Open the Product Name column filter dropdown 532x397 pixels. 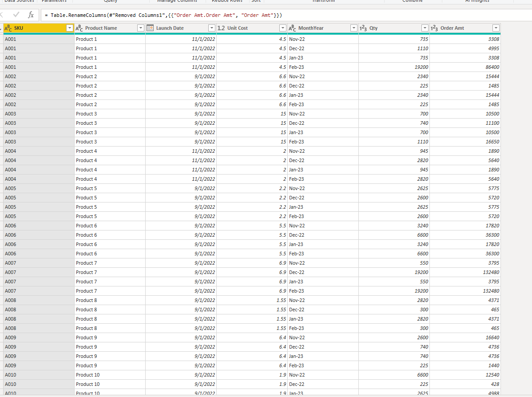point(140,28)
